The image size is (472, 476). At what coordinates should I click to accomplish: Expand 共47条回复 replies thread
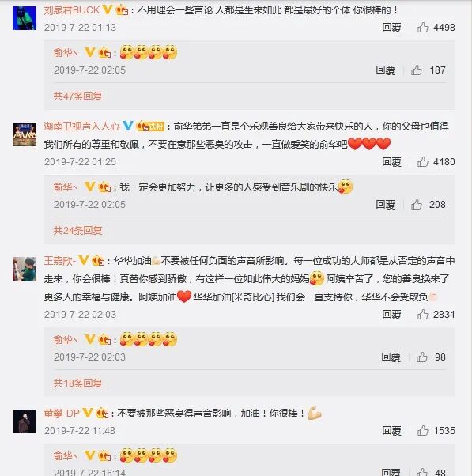(x=77, y=96)
